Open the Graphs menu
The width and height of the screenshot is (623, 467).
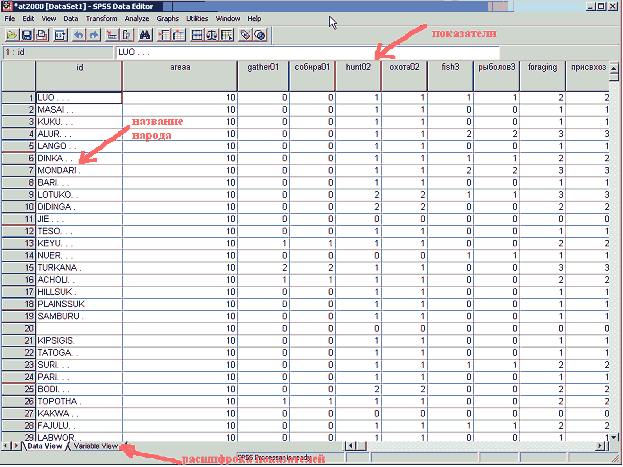pyautogui.click(x=167, y=19)
